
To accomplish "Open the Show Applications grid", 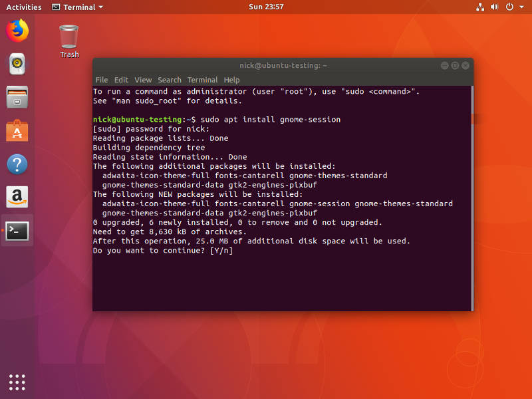I will point(17,382).
